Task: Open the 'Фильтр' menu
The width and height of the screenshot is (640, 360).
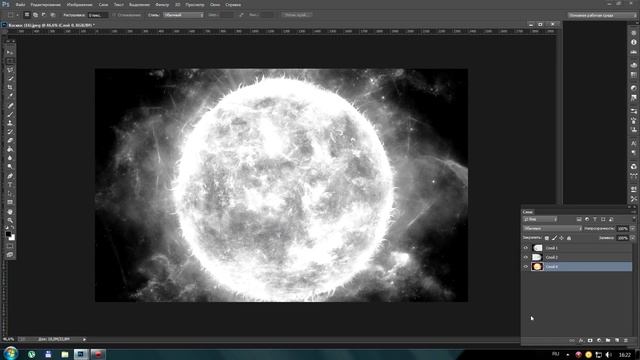Action: click(162, 5)
